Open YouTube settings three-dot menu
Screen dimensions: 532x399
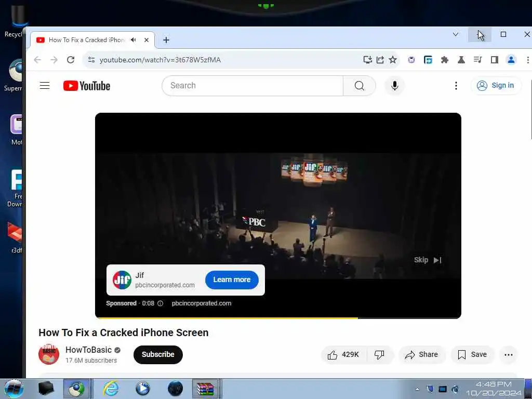(456, 86)
